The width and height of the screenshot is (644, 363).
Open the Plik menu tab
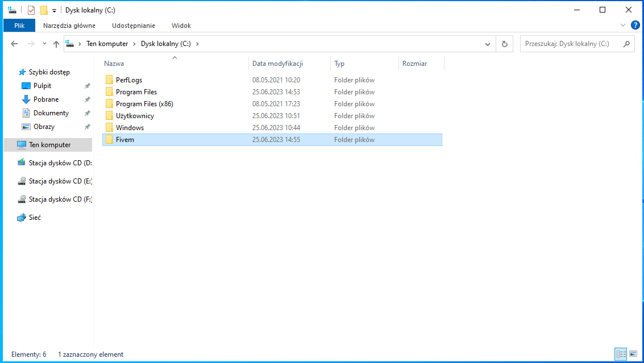tap(19, 26)
